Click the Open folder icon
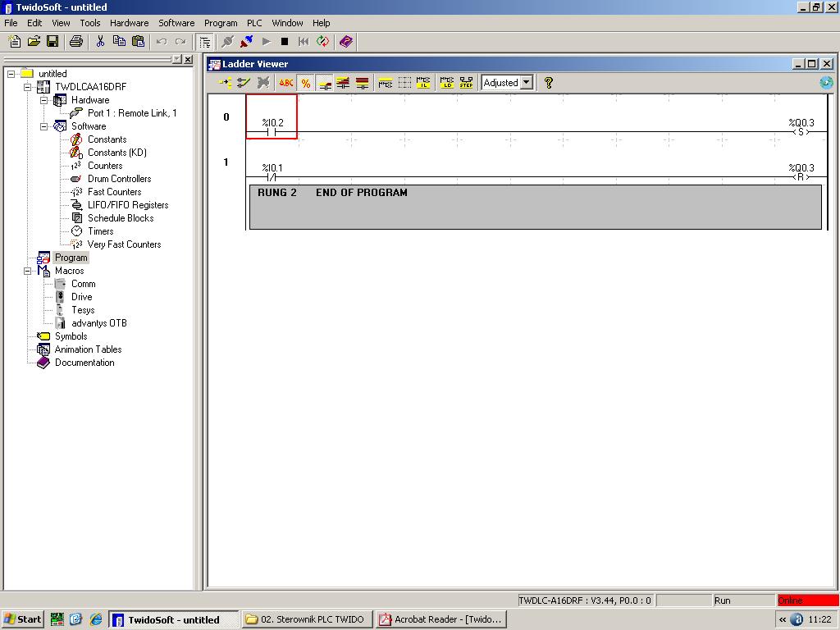This screenshot has width=840, height=630. [x=34, y=41]
